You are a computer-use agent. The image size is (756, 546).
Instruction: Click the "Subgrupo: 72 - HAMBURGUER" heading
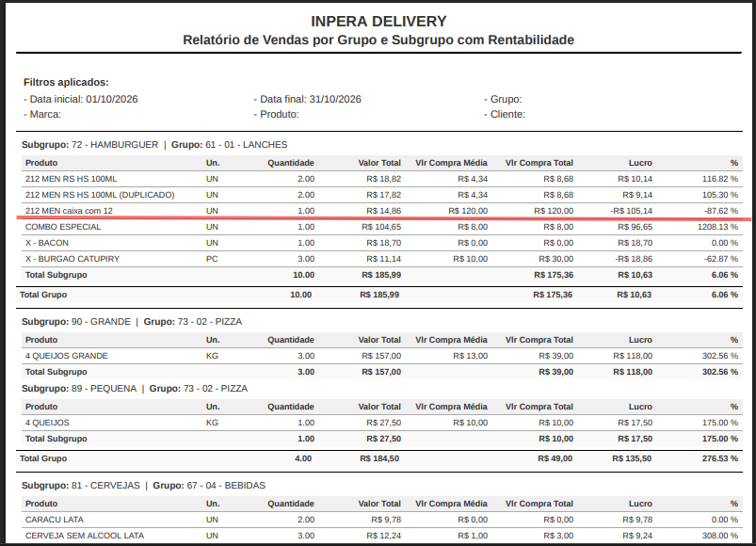(x=89, y=145)
